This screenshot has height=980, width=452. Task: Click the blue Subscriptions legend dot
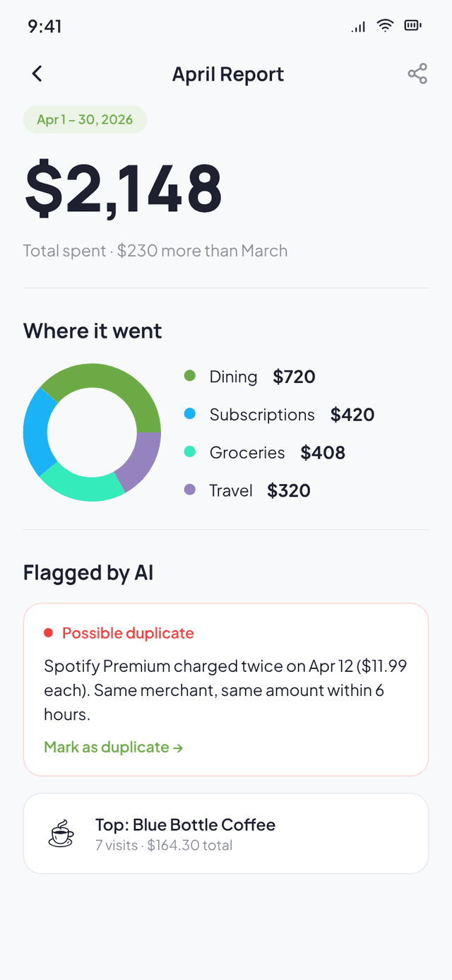point(189,414)
